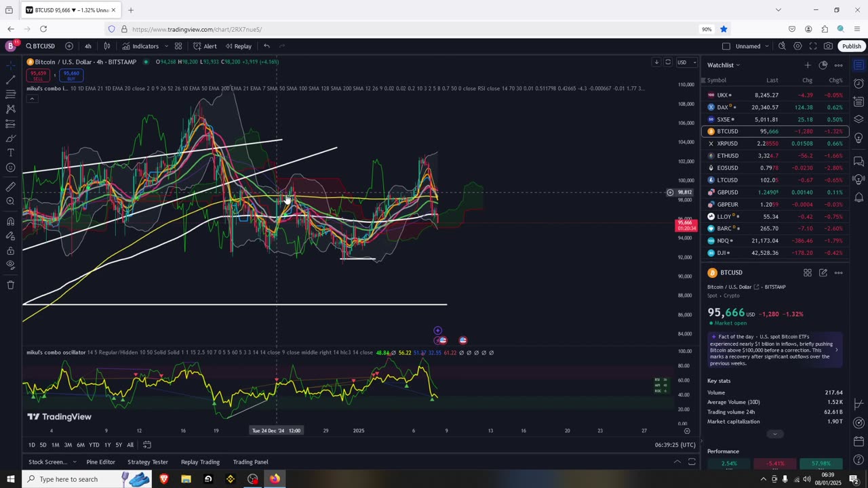Screen dimensions: 868x488
Task: Click the trash icon to remove drawings
Action: [10, 285]
